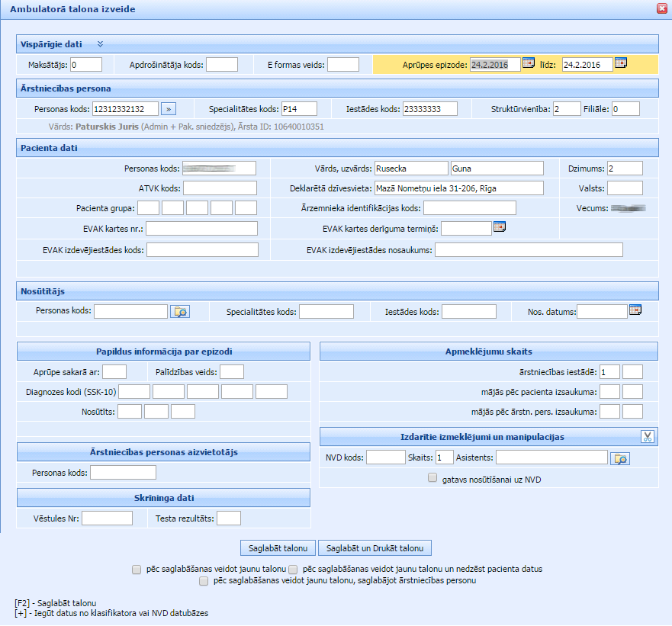Tick checkbox for saving ārstniecības personu
Viewport: 672px width, 626px height.
(204, 581)
